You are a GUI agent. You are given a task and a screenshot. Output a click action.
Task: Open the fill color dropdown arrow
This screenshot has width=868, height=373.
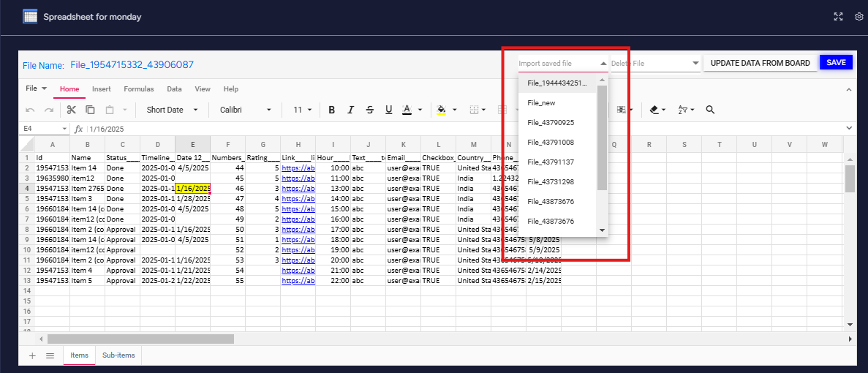pos(455,110)
